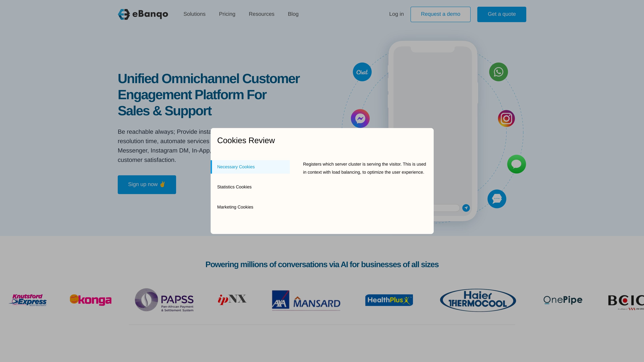644x362 pixels.
Task: Click the green iMessage speech bubble icon
Action: point(517,164)
